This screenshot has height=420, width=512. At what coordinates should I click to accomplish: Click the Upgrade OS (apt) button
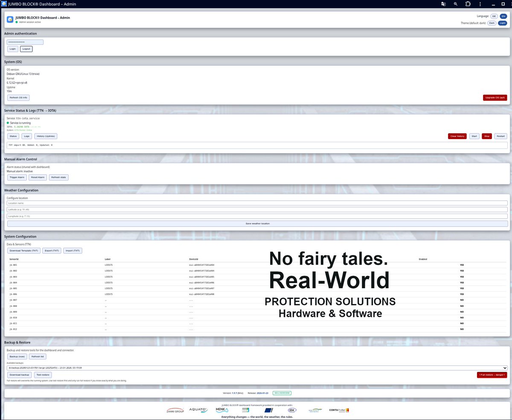[x=495, y=98]
